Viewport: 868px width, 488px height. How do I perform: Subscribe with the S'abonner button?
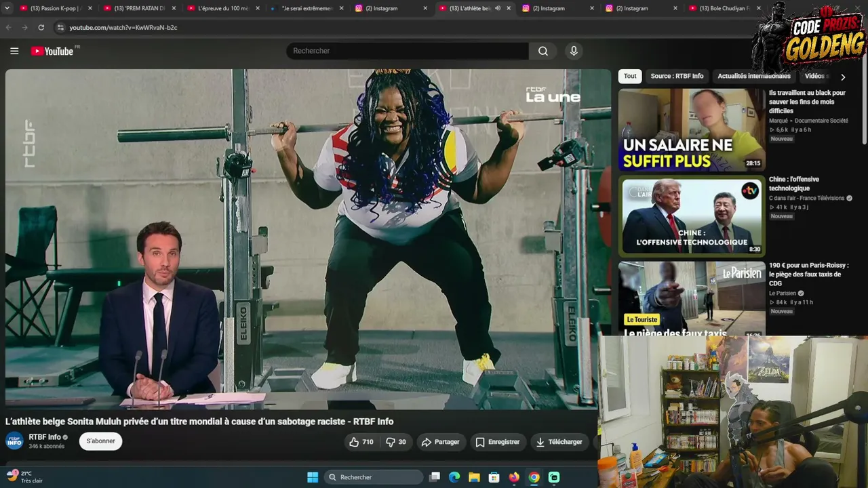pyautogui.click(x=100, y=441)
